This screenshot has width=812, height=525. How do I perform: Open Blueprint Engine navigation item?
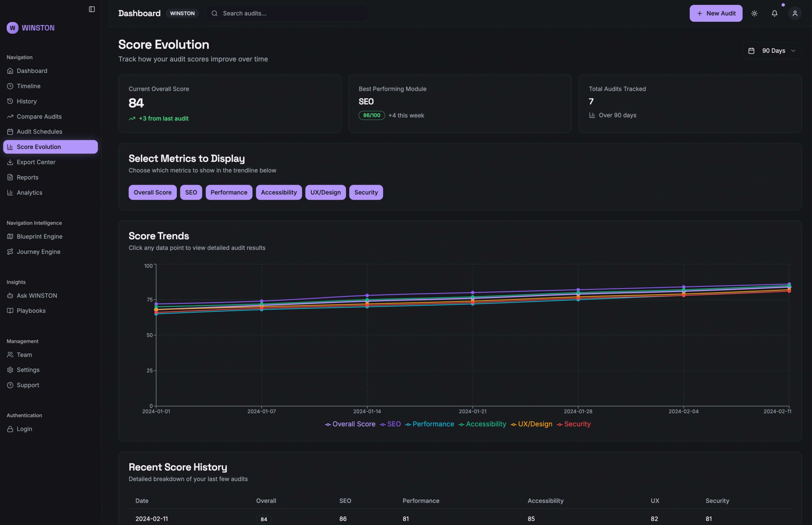(39, 237)
